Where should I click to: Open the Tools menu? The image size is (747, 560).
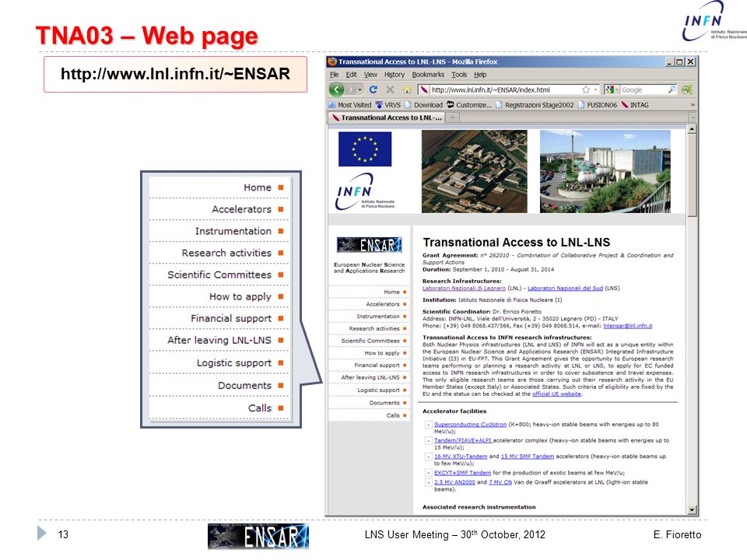(459, 75)
